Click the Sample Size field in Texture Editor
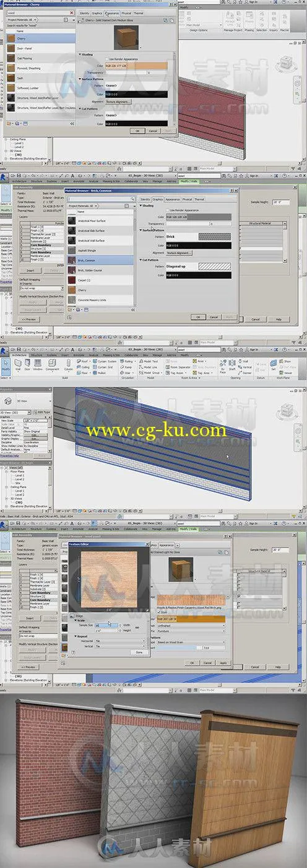The height and width of the screenshot is (868, 307). point(105,625)
